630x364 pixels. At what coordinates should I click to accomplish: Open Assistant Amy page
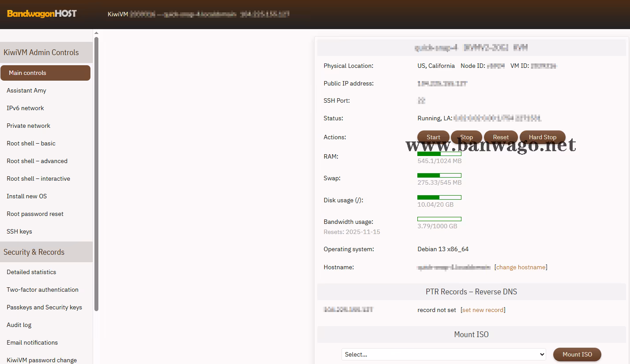pos(26,90)
